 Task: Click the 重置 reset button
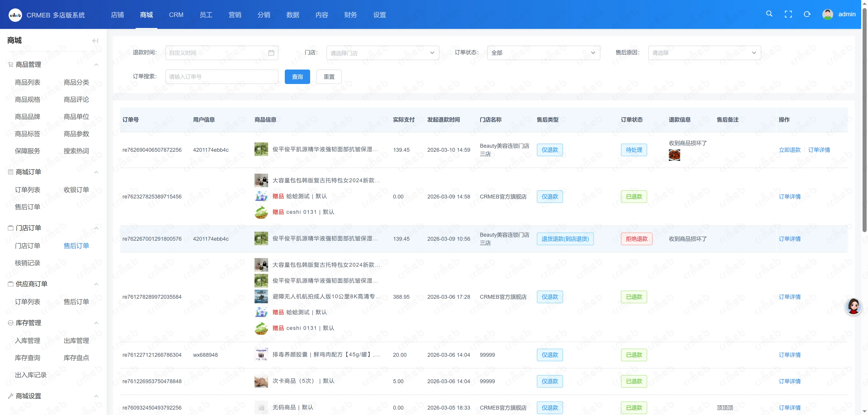tap(329, 77)
